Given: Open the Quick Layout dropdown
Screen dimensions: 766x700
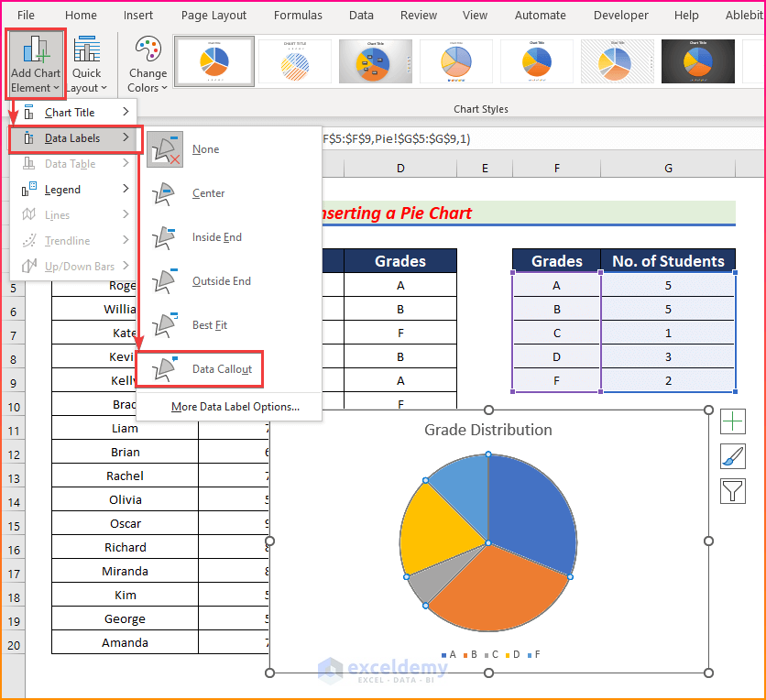Looking at the screenshot, I should pyautogui.click(x=87, y=64).
